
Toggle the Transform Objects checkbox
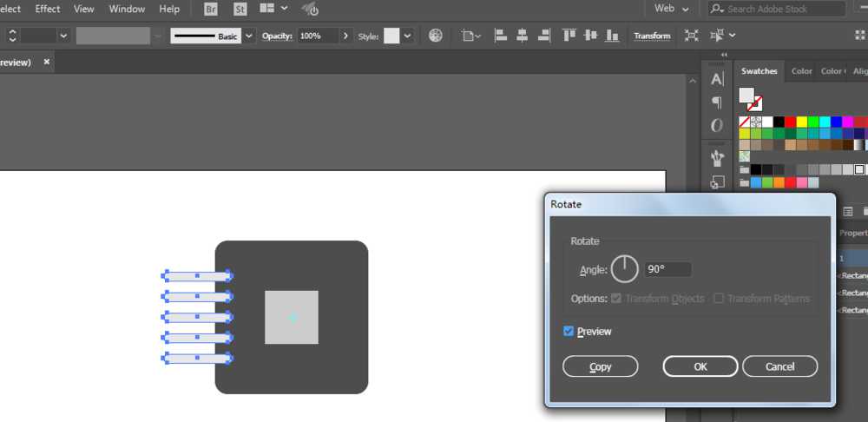(x=616, y=299)
